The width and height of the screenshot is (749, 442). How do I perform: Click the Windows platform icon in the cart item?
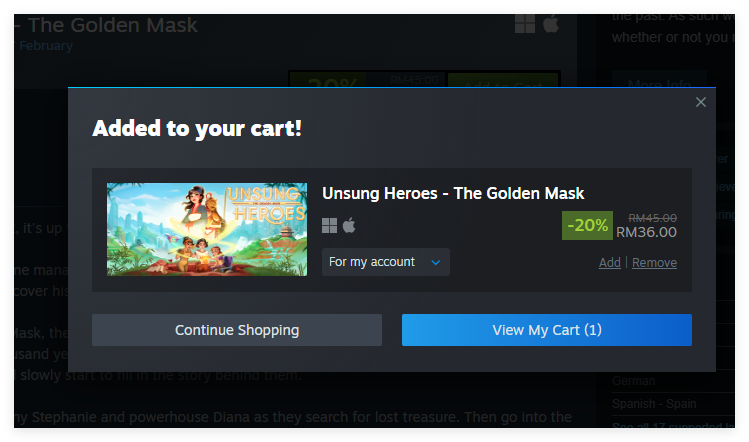point(329,225)
